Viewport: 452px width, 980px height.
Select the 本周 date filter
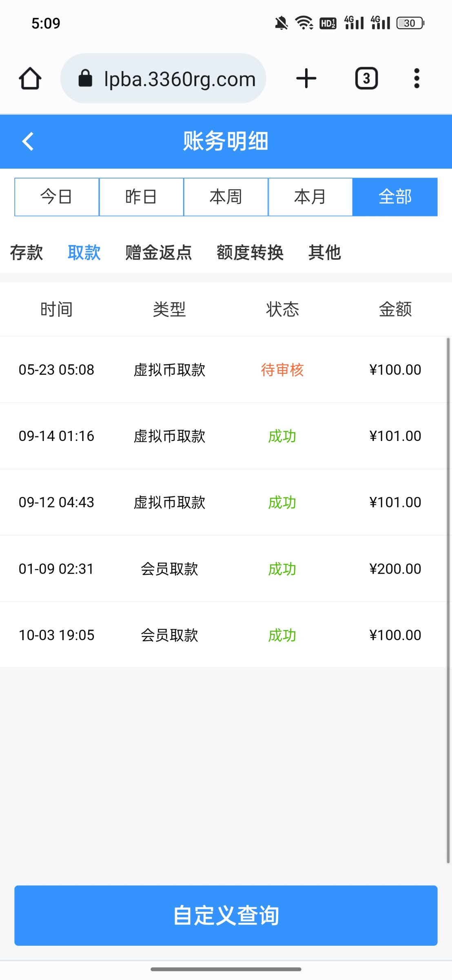(x=226, y=197)
